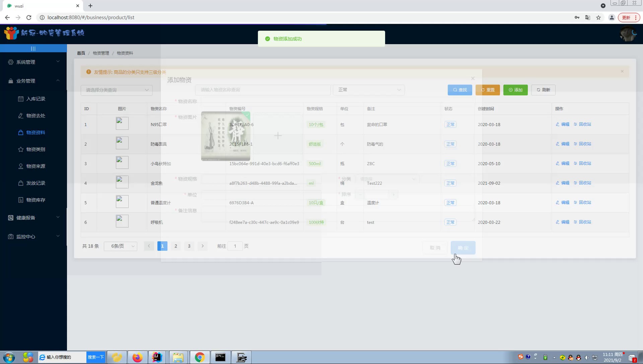Viewport: 643px width, 364px height.
Task: Open 入库记录 in sidebar
Action: [35, 99]
